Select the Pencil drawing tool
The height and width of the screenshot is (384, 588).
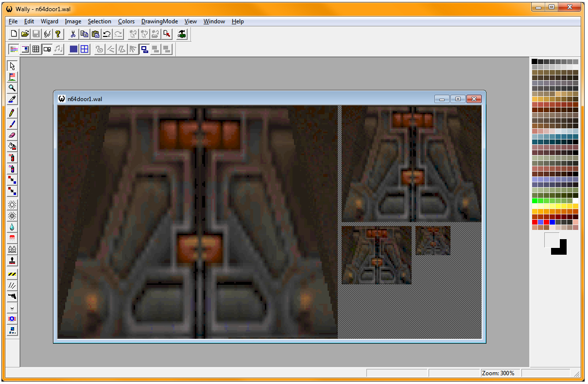pyautogui.click(x=12, y=113)
